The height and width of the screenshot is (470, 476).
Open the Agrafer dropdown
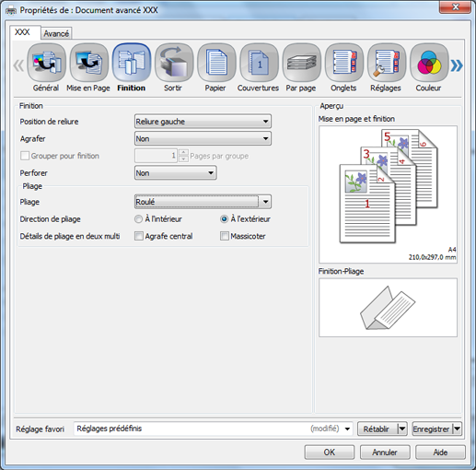pyautogui.click(x=203, y=138)
